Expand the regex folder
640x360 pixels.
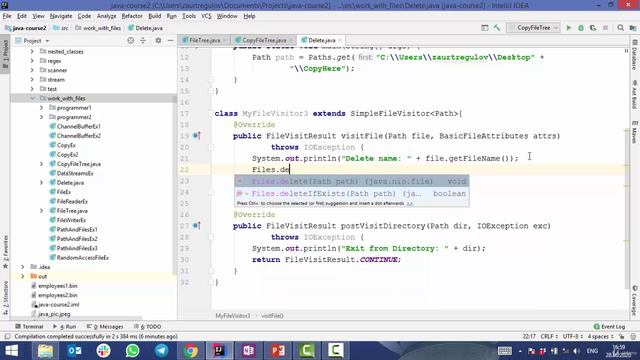32,61
